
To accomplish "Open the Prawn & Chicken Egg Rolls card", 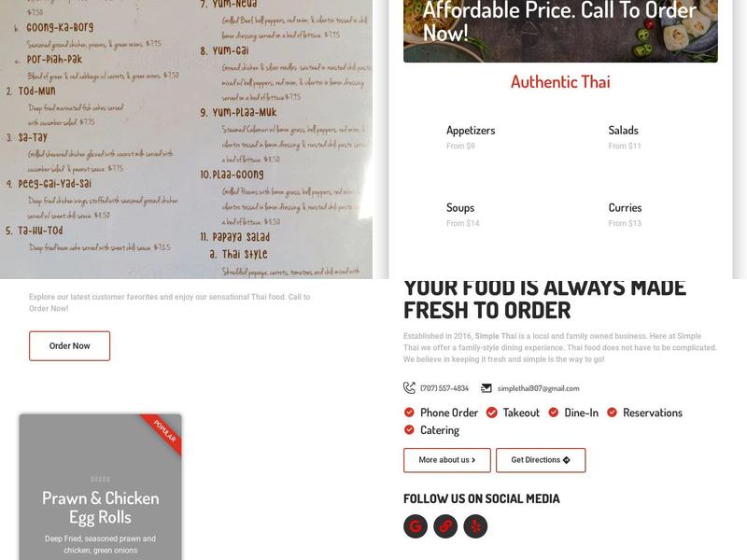I will pyautogui.click(x=101, y=487).
